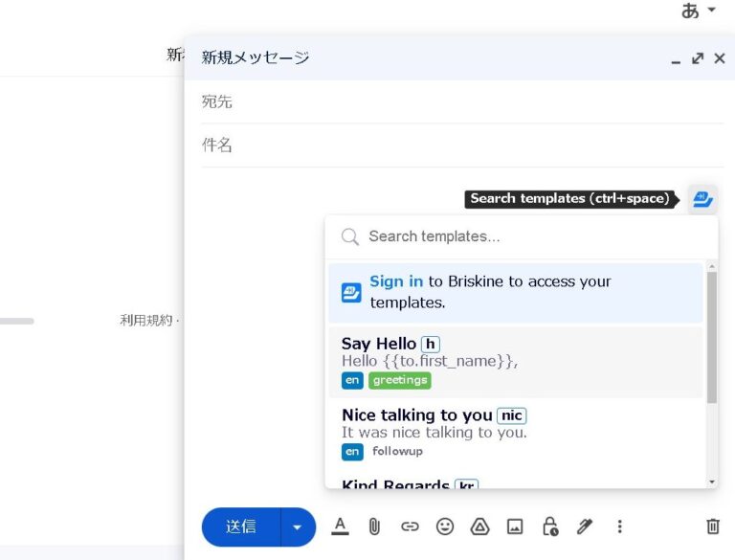Insert files using Google Drive icon

pyautogui.click(x=479, y=526)
